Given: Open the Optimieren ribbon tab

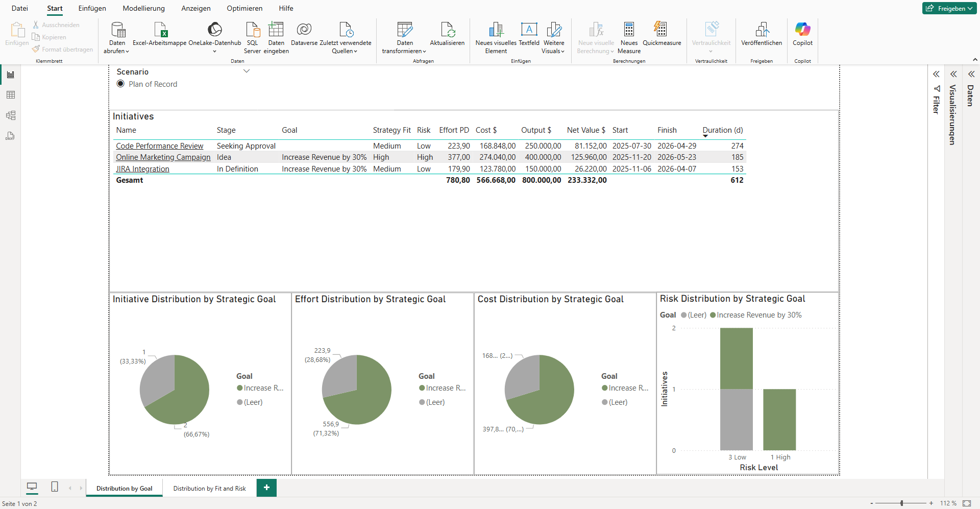Looking at the screenshot, I should pyautogui.click(x=244, y=8).
